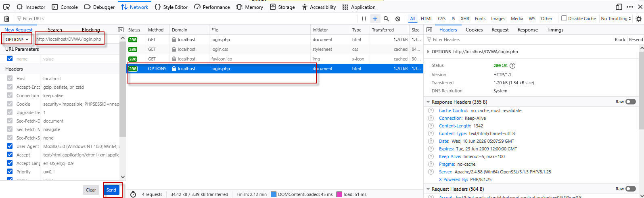Filter requests by CSS type
644x198 pixels.
(x=442, y=19)
